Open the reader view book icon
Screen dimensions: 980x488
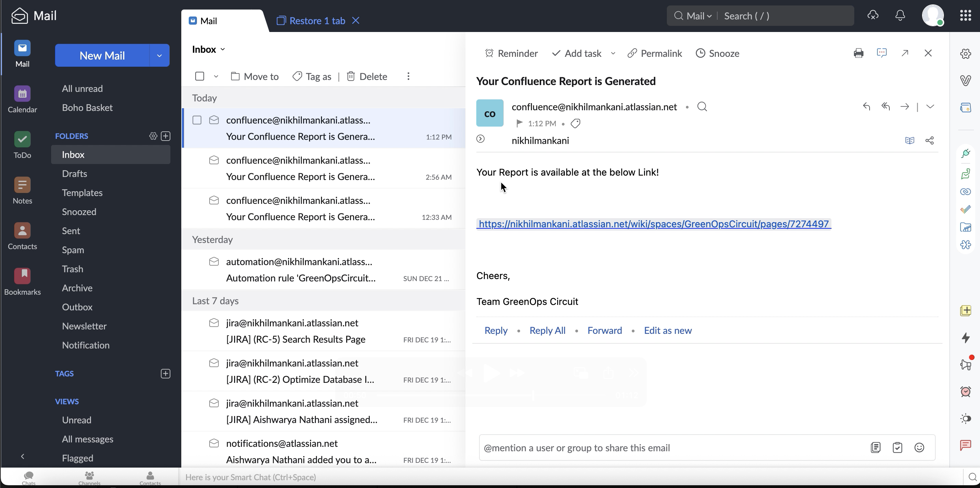(909, 141)
